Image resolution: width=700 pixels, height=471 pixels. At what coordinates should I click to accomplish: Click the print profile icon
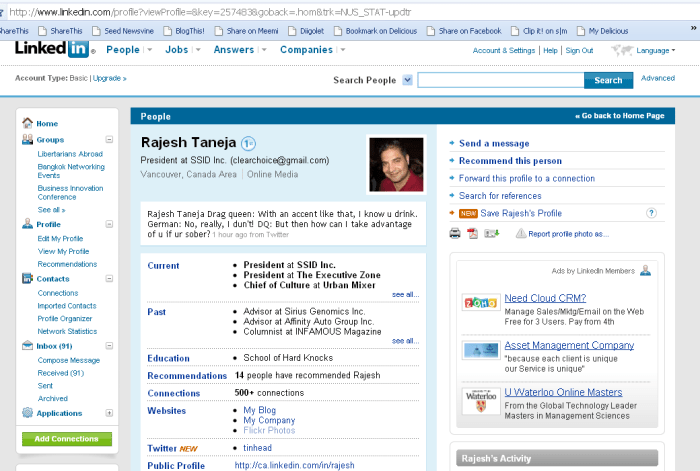pos(455,233)
